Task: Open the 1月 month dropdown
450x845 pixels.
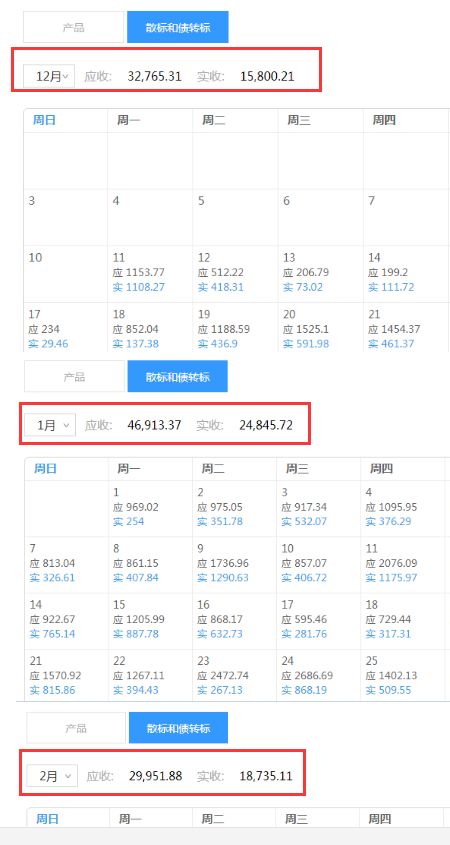Action: pyautogui.click(x=50, y=425)
